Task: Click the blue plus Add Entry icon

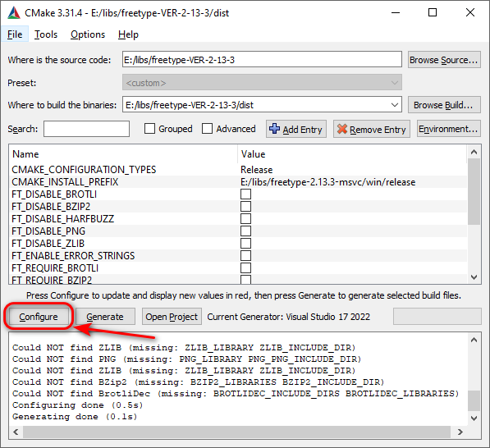Action: (274, 129)
